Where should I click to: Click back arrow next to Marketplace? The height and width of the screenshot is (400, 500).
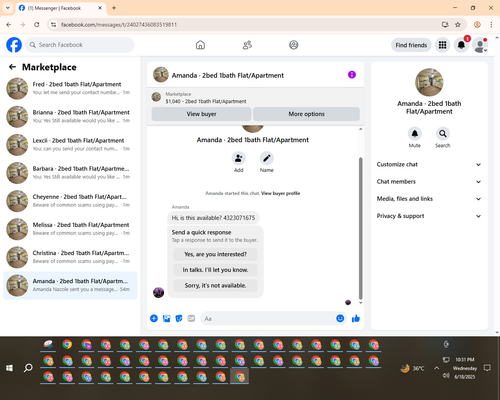(12, 67)
